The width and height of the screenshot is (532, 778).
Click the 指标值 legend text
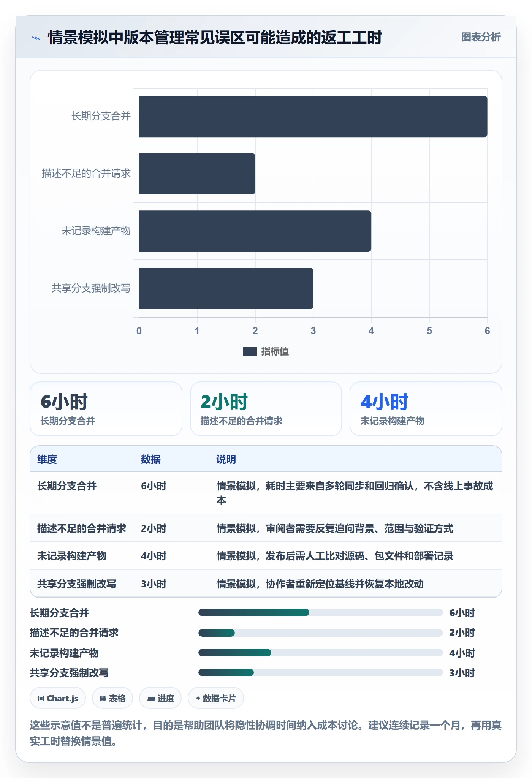click(x=275, y=352)
